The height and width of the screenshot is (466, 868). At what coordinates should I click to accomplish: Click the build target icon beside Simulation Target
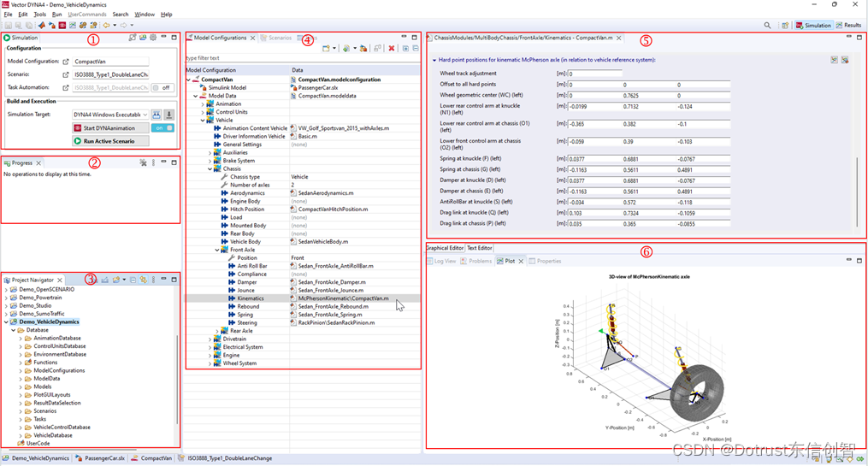pyautogui.click(x=156, y=115)
